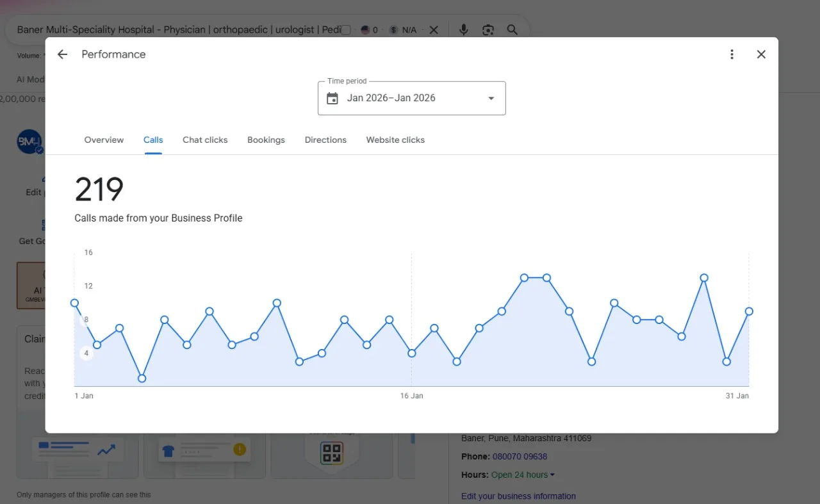Click inside the Google search text field
Screen dimensions: 820x504
[179, 29]
